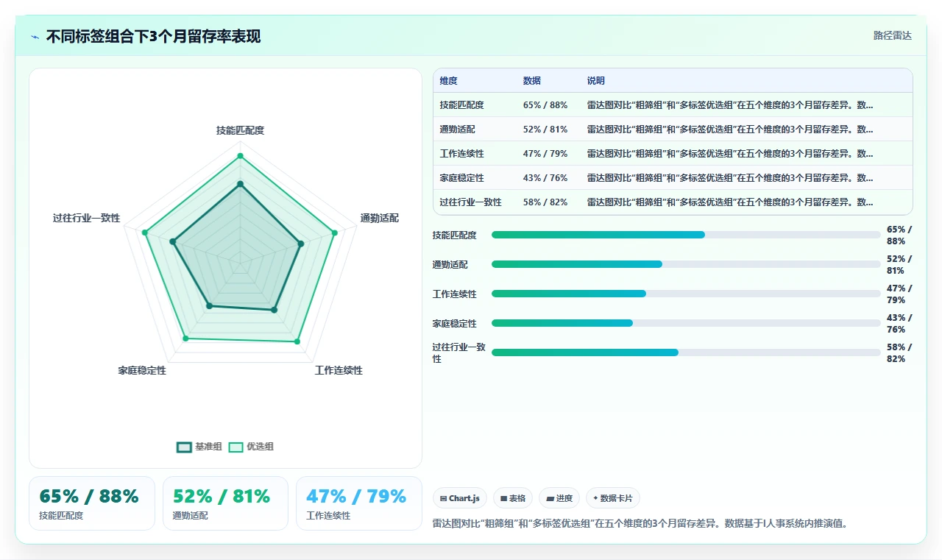
Task: Click the 技能匹配度 progress bar
Action: (x=686, y=235)
